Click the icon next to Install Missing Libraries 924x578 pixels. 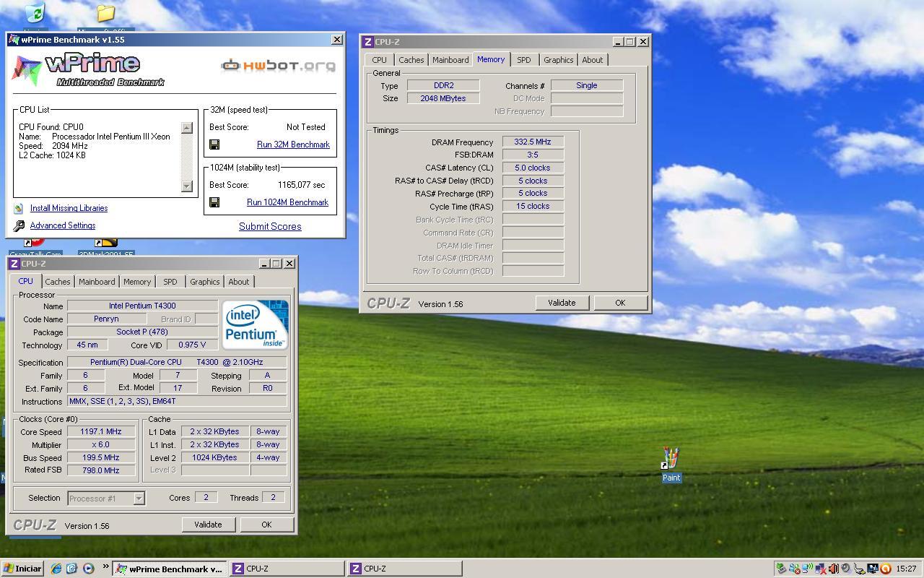coord(19,208)
